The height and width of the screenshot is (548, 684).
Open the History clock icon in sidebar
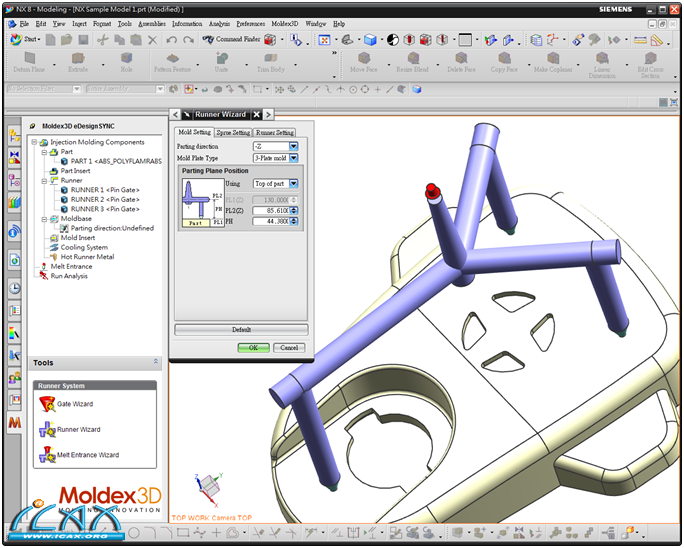15,288
